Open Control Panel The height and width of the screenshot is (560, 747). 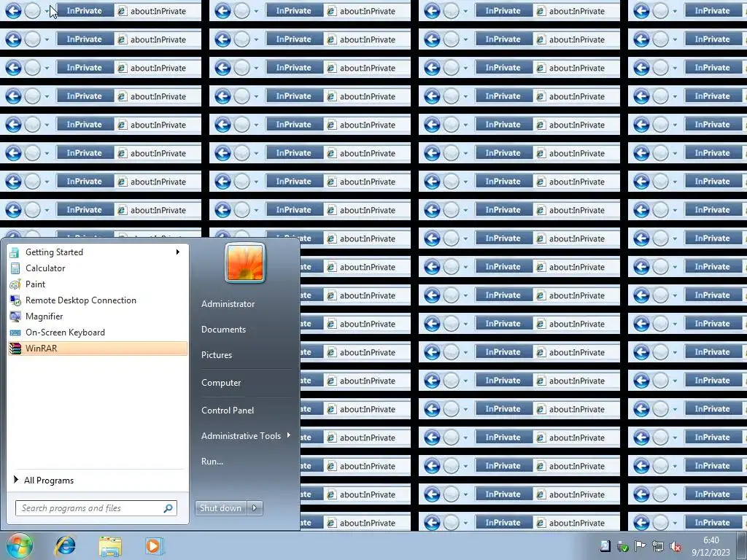228,411
